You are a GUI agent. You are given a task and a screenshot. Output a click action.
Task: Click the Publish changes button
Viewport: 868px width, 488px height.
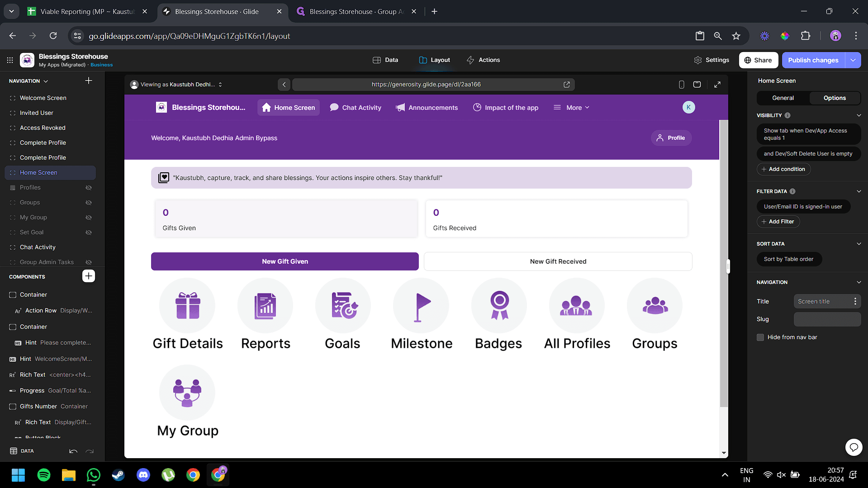[813, 60]
